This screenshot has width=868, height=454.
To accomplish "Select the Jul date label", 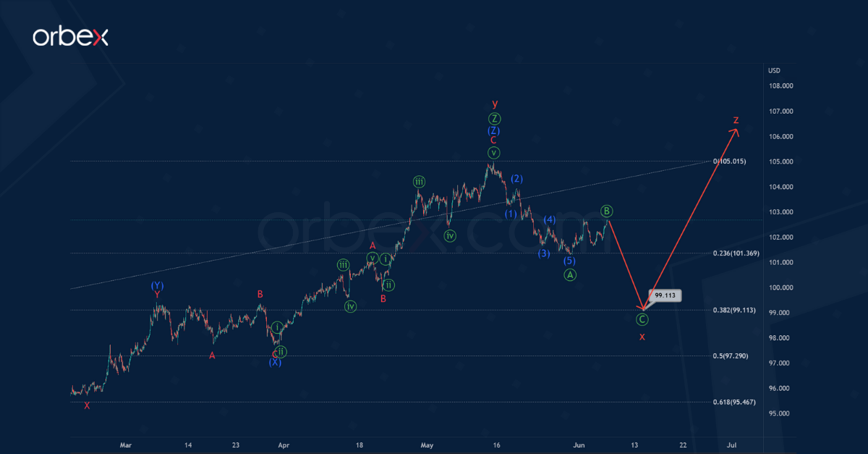I will (x=731, y=445).
